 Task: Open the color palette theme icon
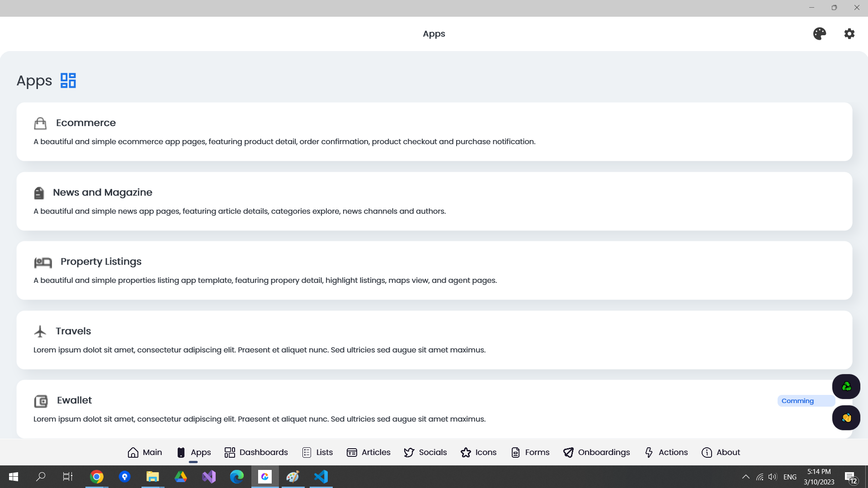[x=819, y=34]
